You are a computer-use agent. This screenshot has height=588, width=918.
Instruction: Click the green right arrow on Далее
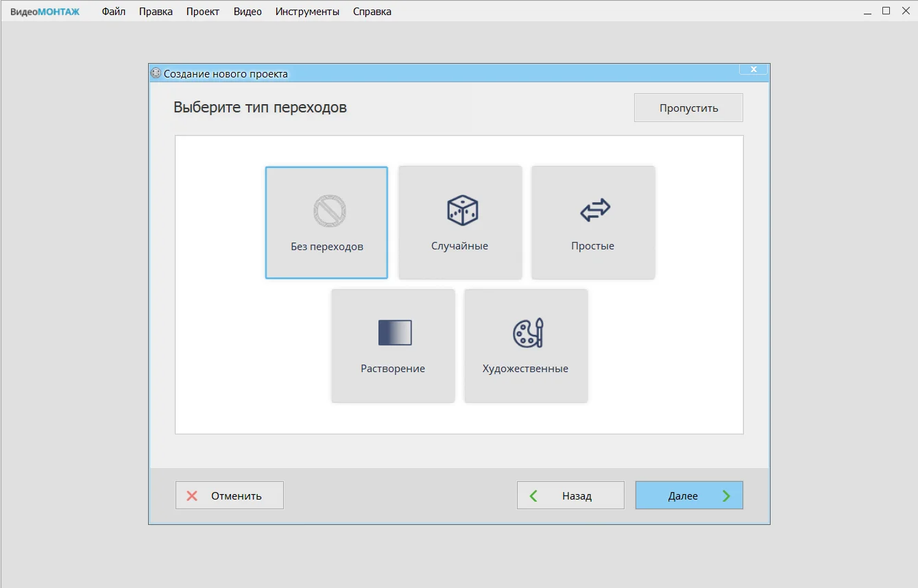726,495
